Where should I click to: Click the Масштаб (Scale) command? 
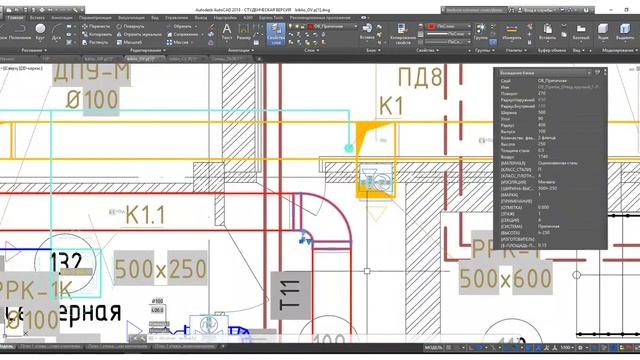(x=129, y=42)
